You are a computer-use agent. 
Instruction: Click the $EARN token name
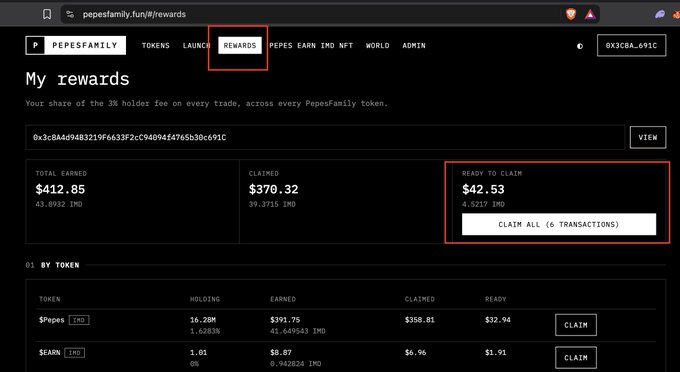pos(49,352)
